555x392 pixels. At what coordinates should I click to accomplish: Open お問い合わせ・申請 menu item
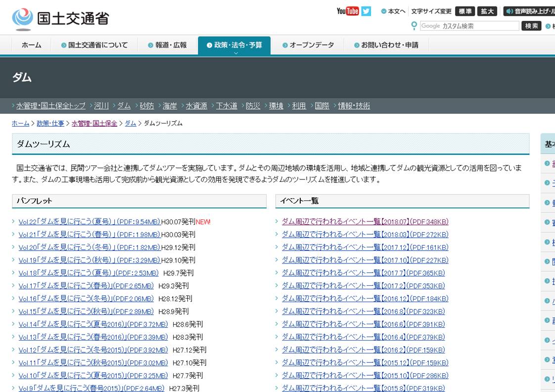coord(386,45)
